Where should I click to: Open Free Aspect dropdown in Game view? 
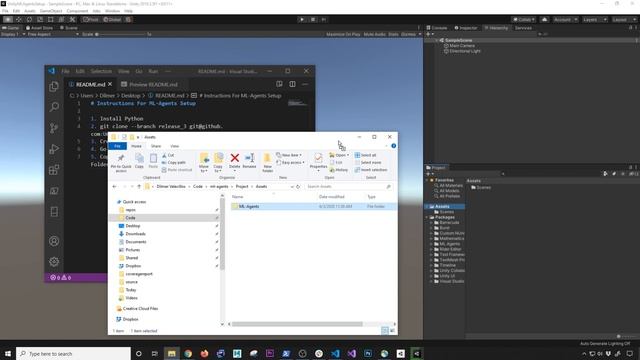53,34
